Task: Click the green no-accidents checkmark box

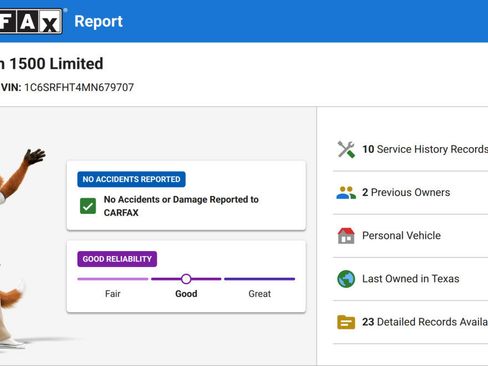Action: click(x=88, y=206)
